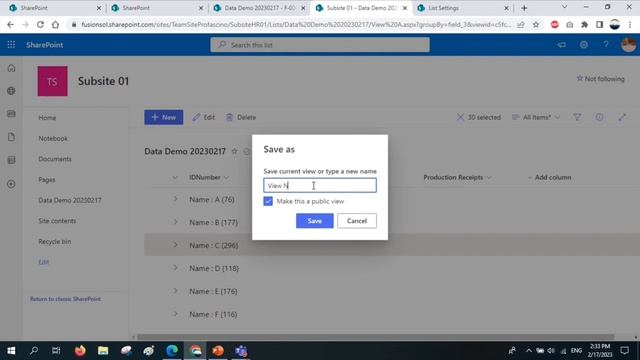The width and height of the screenshot is (640, 360).
Task: Open the SharePoint app launcher waffle icon
Action: [x=11, y=45]
